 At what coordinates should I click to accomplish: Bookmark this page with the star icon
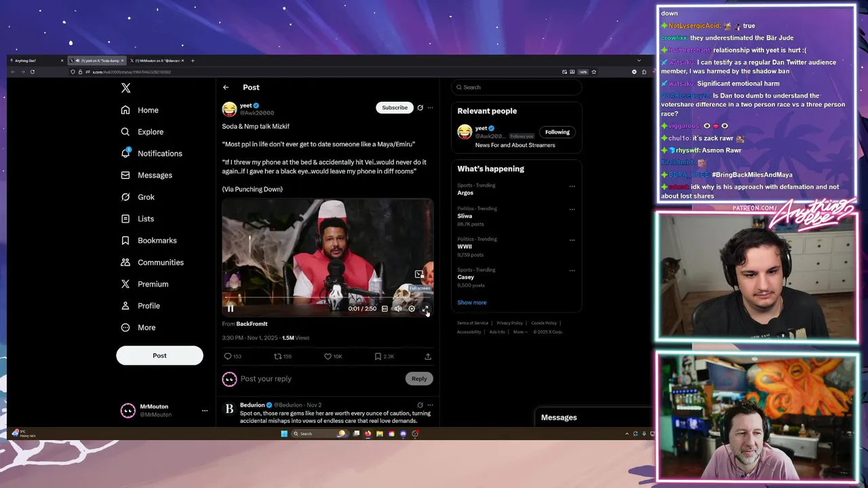(594, 72)
